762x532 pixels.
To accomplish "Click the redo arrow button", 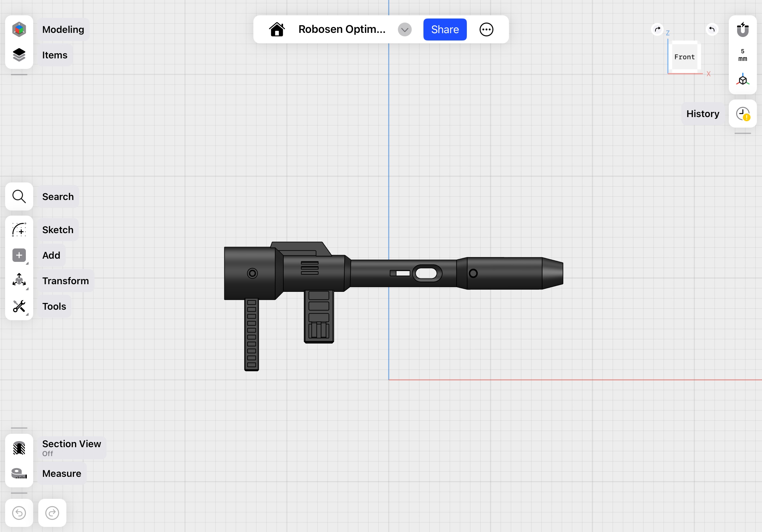I will tap(52, 513).
